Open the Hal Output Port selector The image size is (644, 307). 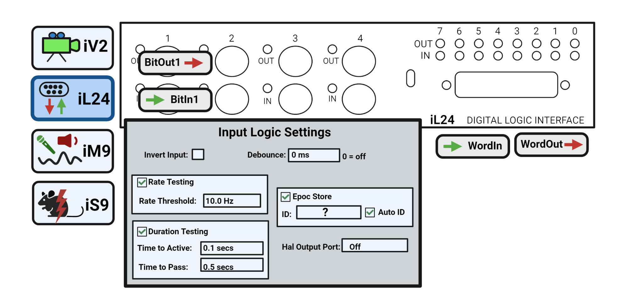pyautogui.click(x=375, y=246)
